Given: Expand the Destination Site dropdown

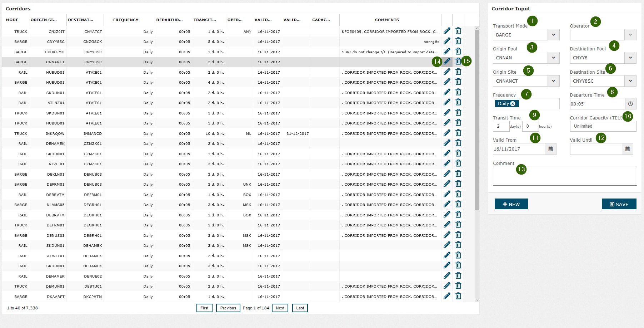Looking at the screenshot, I should pyautogui.click(x=630, y=81).
